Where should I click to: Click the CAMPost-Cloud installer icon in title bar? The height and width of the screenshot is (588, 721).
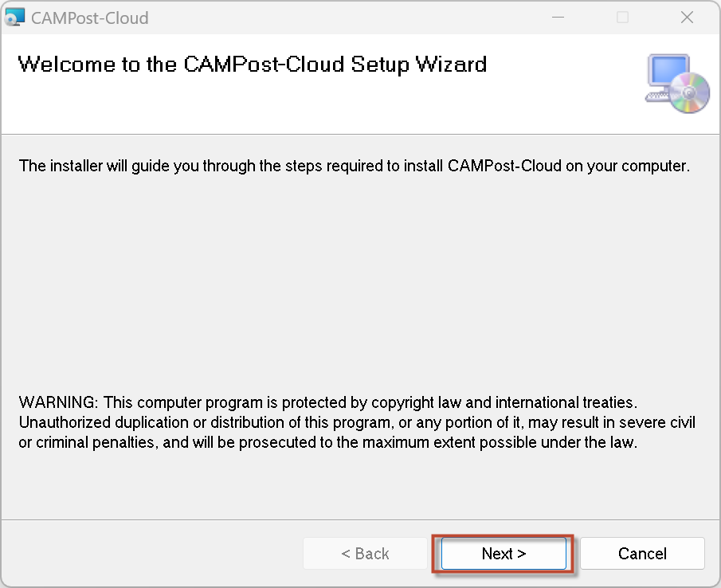14,18
